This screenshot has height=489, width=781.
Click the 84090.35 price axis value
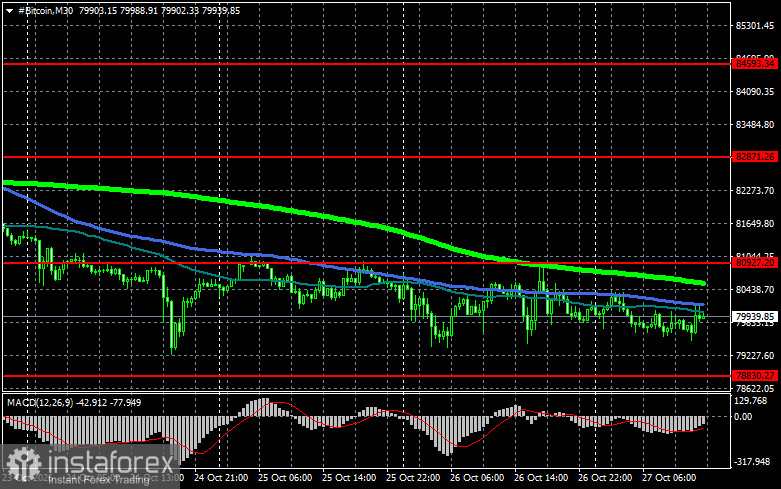pos(755,92)
